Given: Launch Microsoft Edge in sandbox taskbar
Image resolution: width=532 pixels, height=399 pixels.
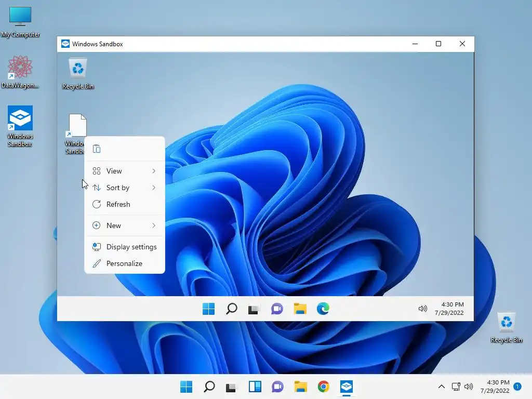Looking at the screenshot, I should click(x=323, y=309).
